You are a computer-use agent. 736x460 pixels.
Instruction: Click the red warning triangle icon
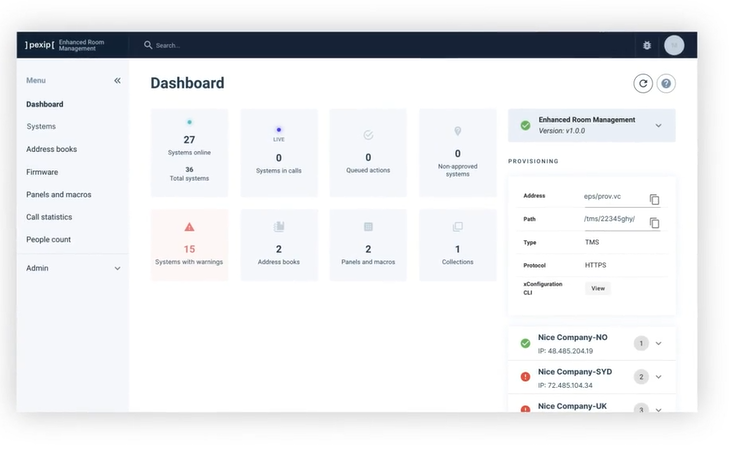[189, 227]
